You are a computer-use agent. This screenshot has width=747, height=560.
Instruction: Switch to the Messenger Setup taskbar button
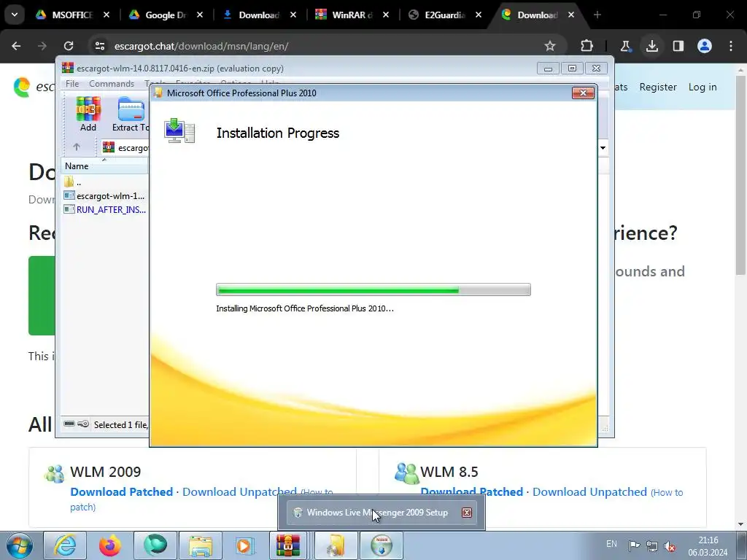[x=382, y=545]
